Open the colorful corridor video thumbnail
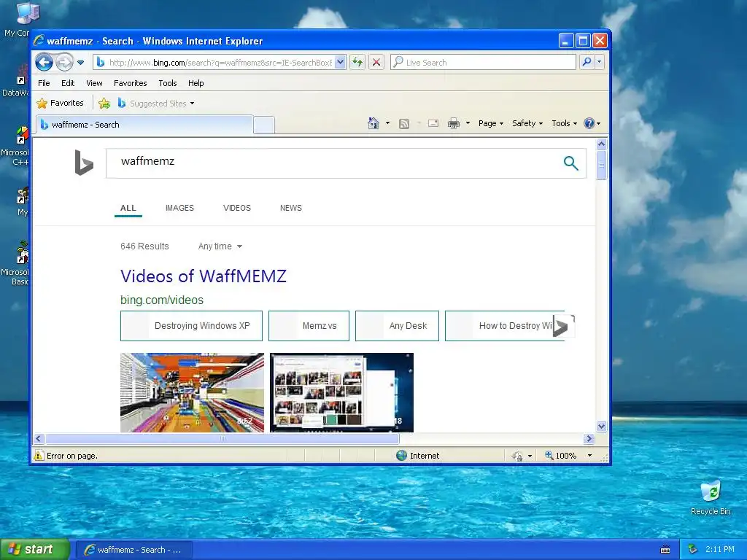 tap(192, 392)
